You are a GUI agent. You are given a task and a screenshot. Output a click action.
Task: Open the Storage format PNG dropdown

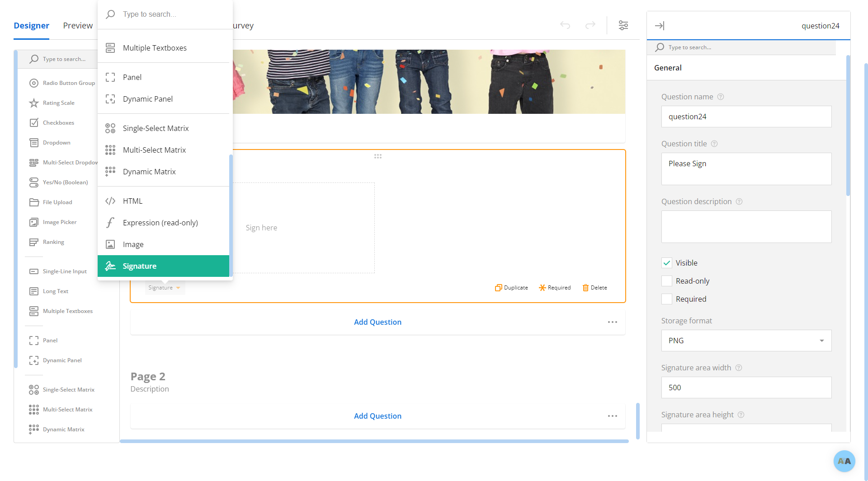click(x=746, y=341)
